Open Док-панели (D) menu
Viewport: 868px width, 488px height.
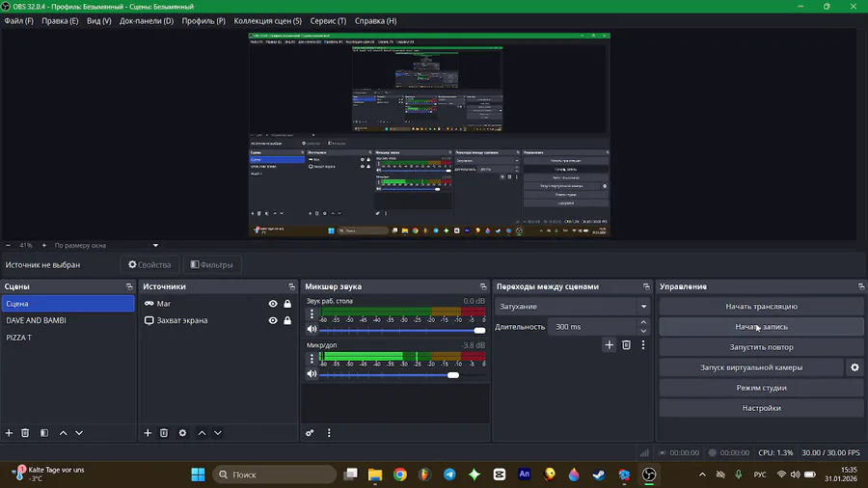(x=147, y=21)
